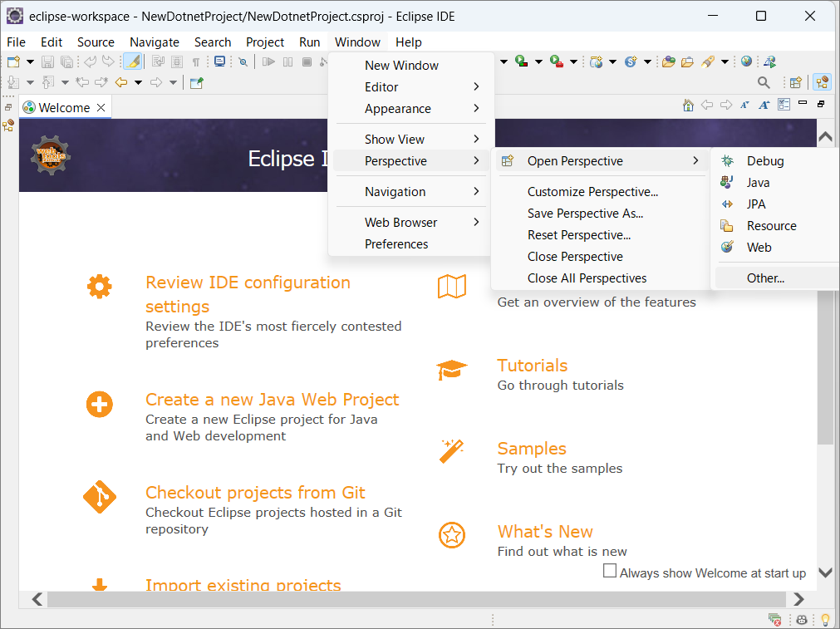Select Other... in perspective list
The height and width of the screenshot is (629, 840).
(776, 278)
